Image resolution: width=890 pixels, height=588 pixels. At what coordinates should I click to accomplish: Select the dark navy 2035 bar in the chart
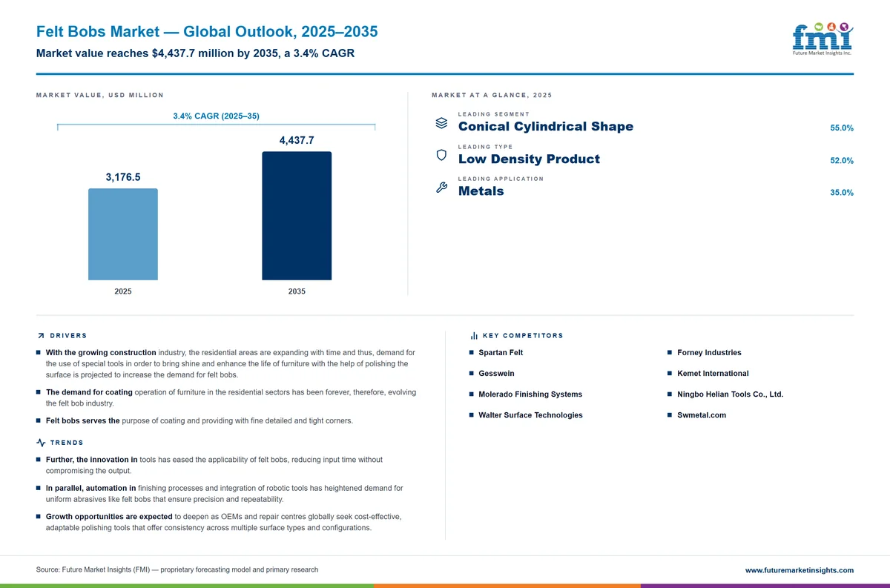[297, 216]
